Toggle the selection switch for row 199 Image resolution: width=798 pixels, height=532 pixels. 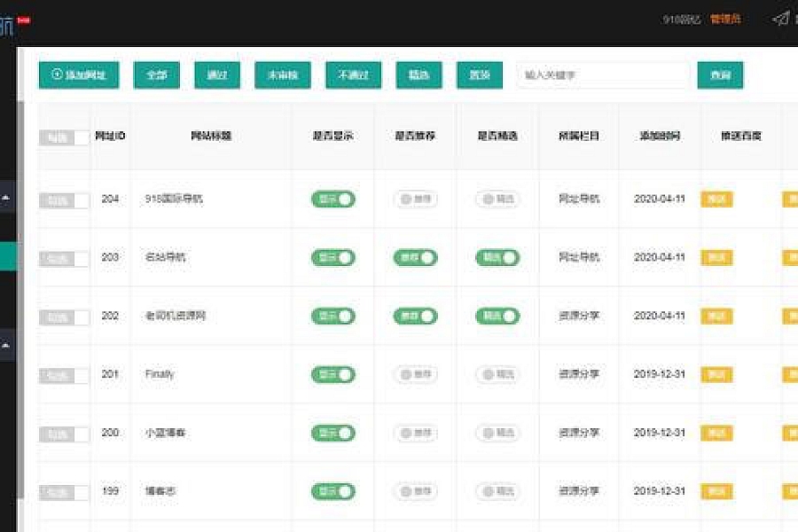pos(64,492)
